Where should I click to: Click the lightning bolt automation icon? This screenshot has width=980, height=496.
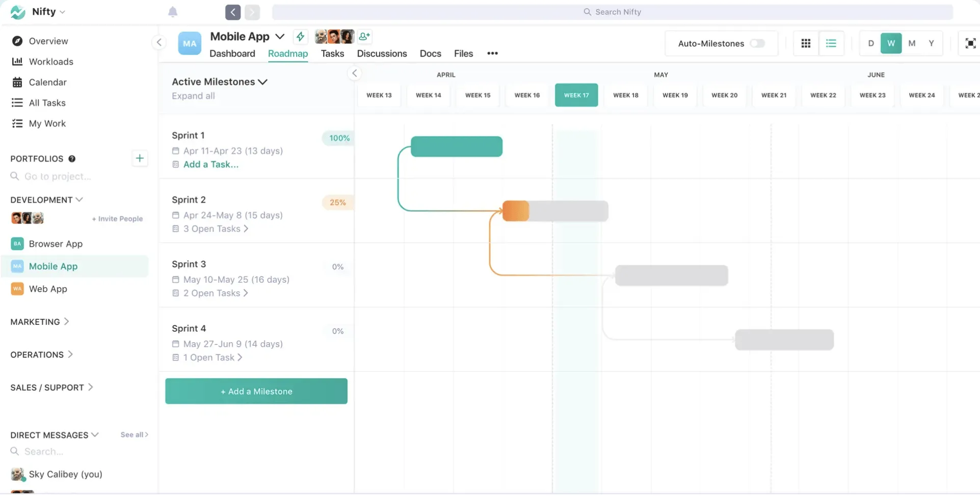click(300, 36)
